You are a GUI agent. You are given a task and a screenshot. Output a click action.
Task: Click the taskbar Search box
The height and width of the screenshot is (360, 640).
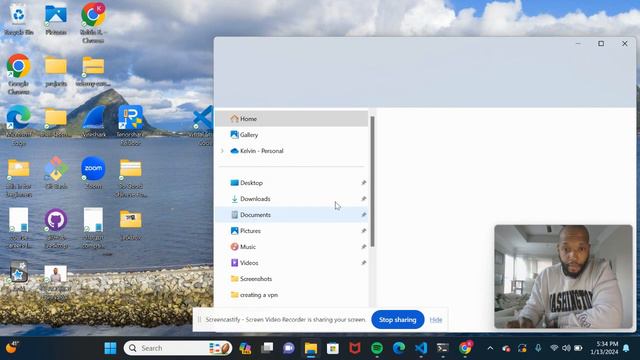(178, 348)
